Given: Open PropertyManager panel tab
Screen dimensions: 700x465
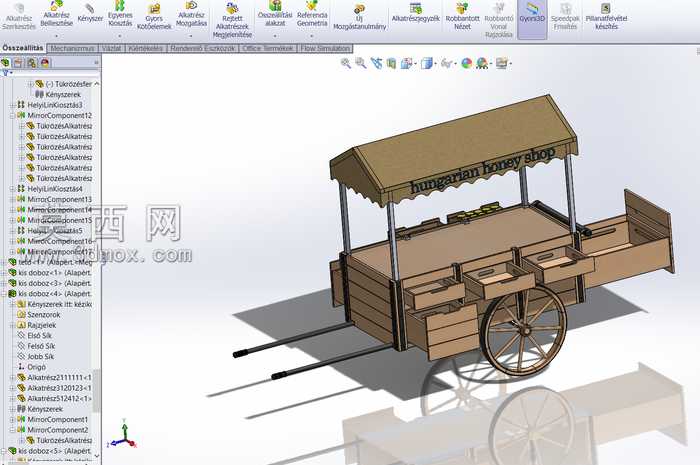Looking at the screenshot, I should pos(18,63).
